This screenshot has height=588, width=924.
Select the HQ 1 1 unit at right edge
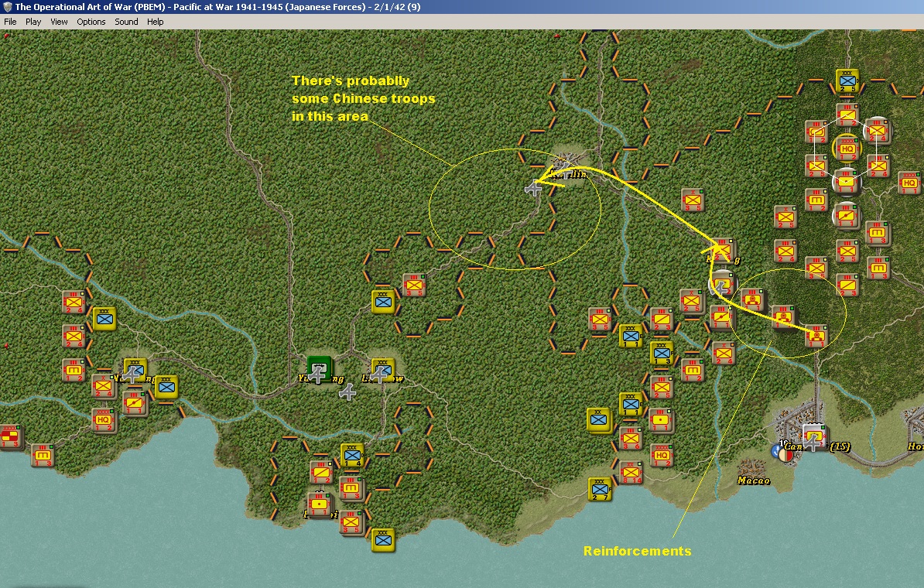coord(909,182)
